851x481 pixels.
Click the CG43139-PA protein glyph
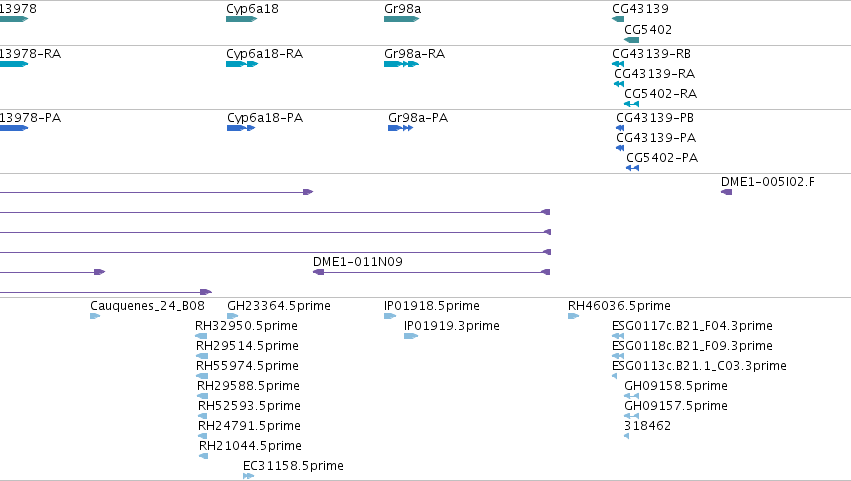(x=620, y=148)
